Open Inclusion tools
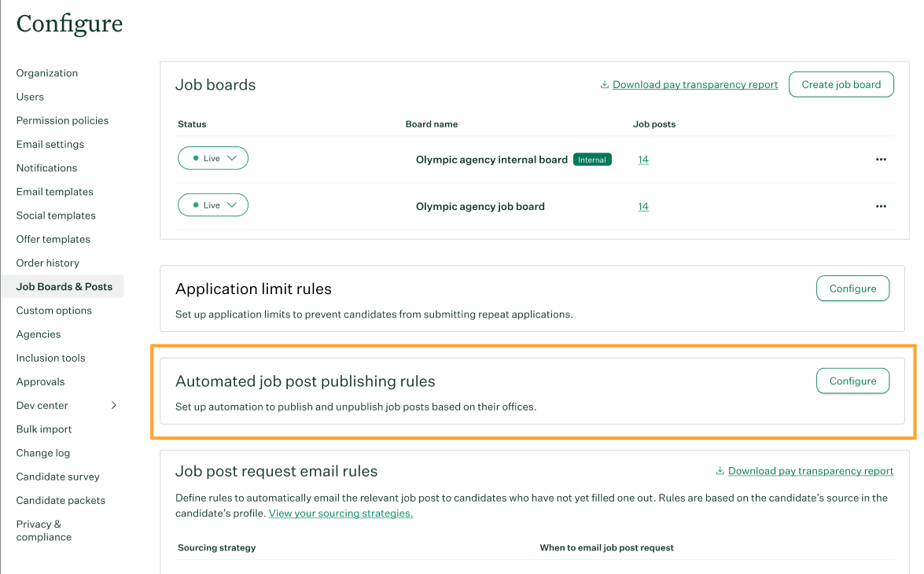924x574 pixels. pyautogui.click(x=50, y=358)
